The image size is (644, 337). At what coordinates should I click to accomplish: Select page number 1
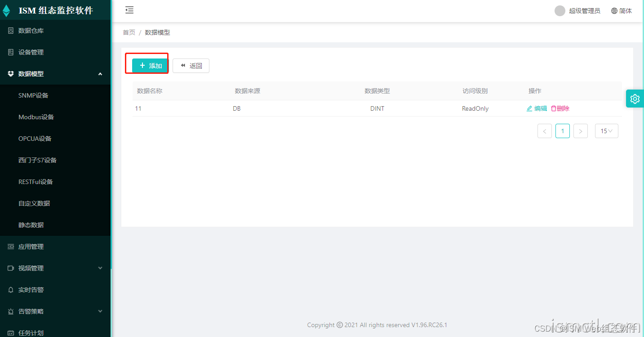(x=563, y=131)
